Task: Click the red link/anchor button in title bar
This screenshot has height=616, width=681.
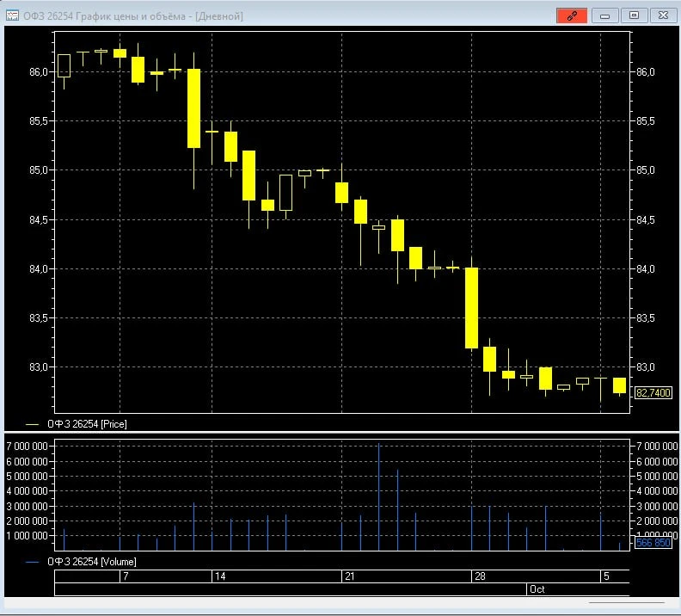Action: click(x=572, y=16)
